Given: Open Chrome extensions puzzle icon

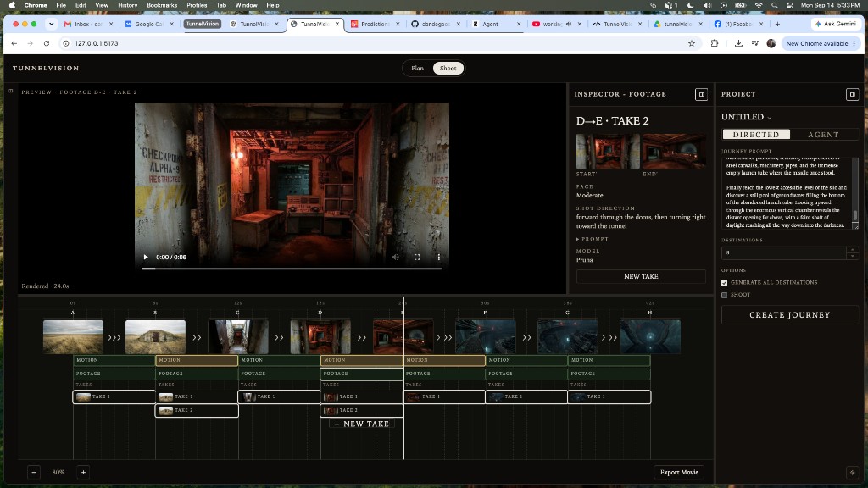Looking at the screenshot, I should (715, 43).
